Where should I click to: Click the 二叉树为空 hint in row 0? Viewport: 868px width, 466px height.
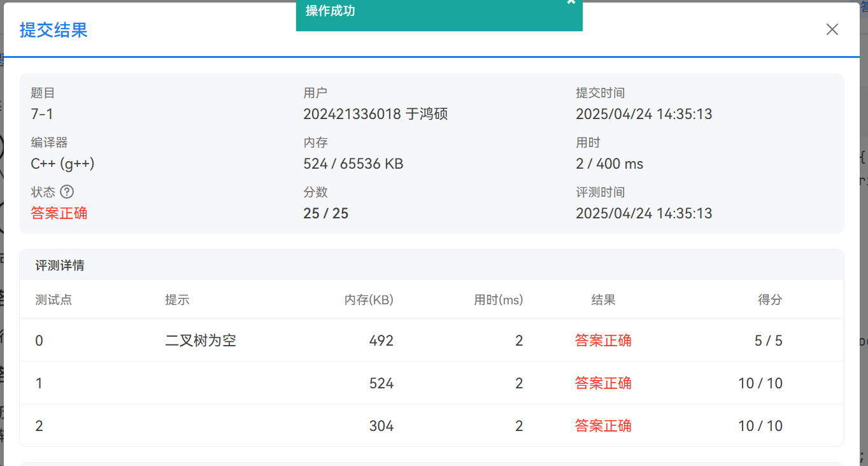(201, 341)
